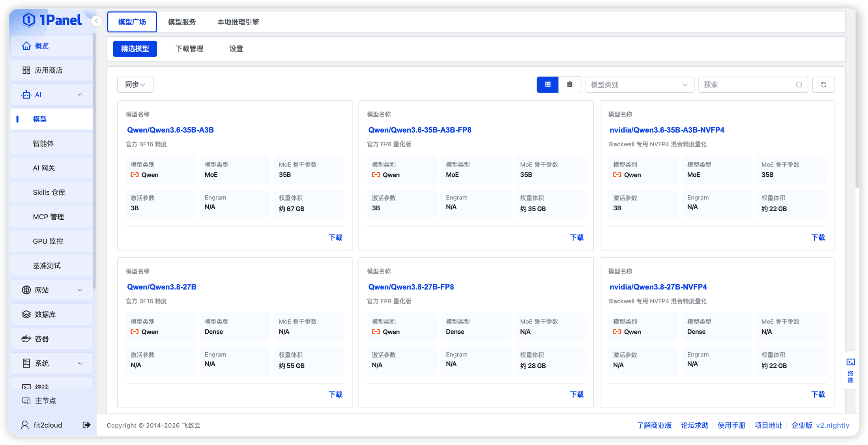Open the 设置 tab

(236, 49)
